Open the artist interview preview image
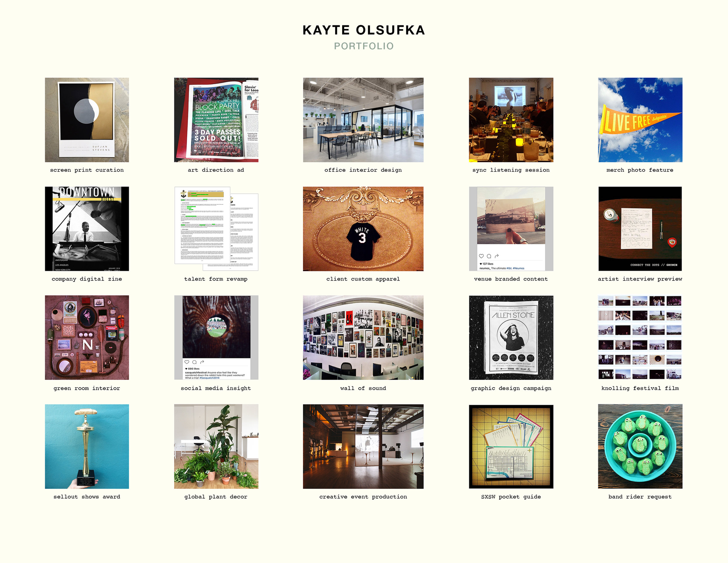This screenshot has height=563, width=728. coord(640,228)
